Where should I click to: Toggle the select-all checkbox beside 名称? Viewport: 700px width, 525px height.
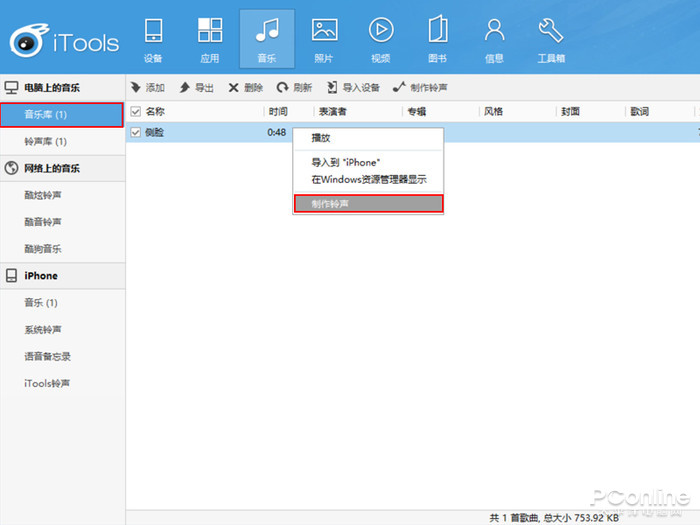pos(136,112)
